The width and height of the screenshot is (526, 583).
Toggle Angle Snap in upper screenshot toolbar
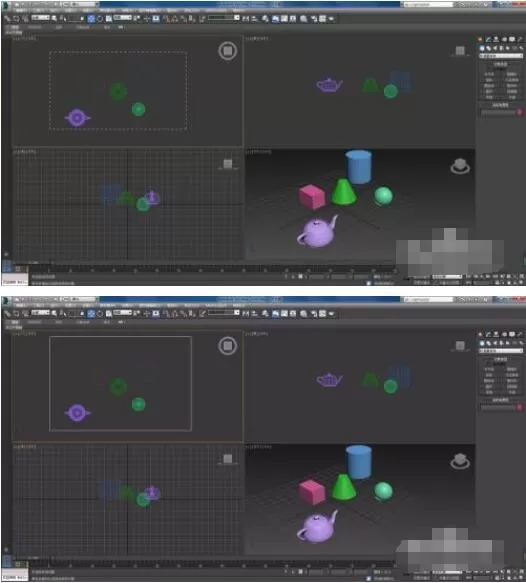pos(174,19)
